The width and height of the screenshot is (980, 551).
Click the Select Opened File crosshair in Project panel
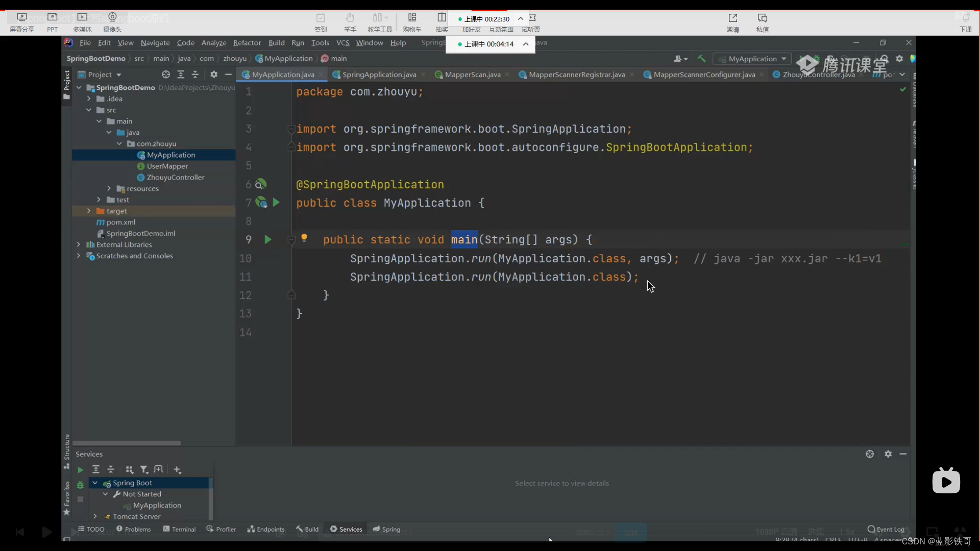[x=166, y=75]
